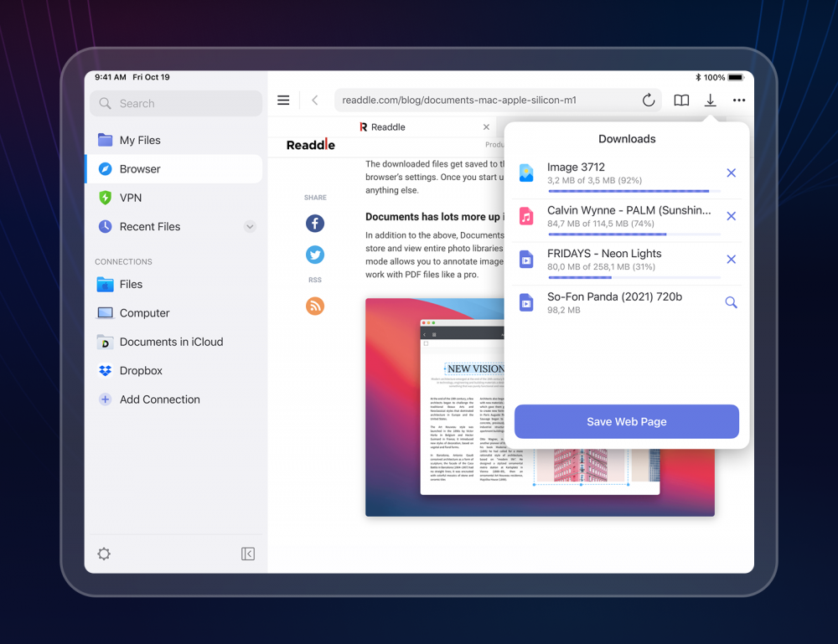The width and height of the screenshot is (838, 644).
Task: Click the Bluetooth icon in status bar
Action: pos(698,77)
